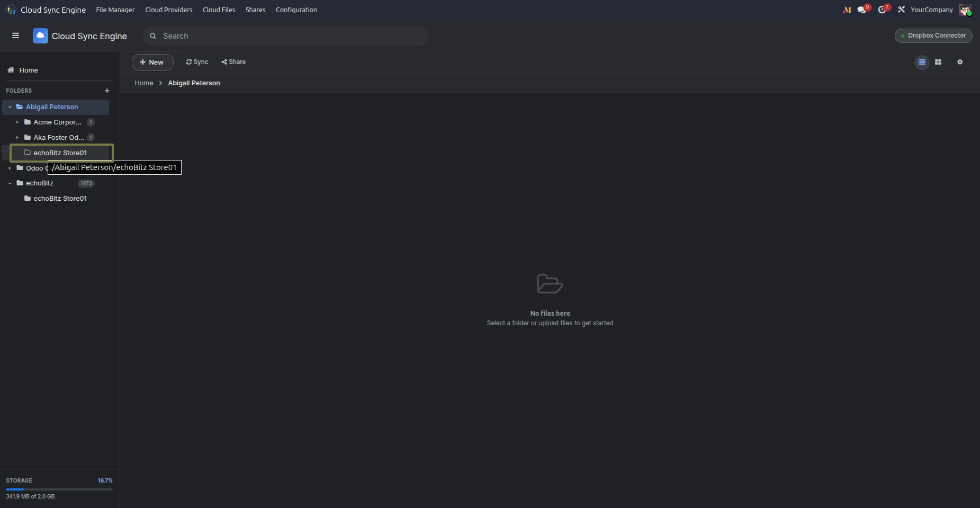
Task: Expand the Odoo folder
Action: click(10, 168)
